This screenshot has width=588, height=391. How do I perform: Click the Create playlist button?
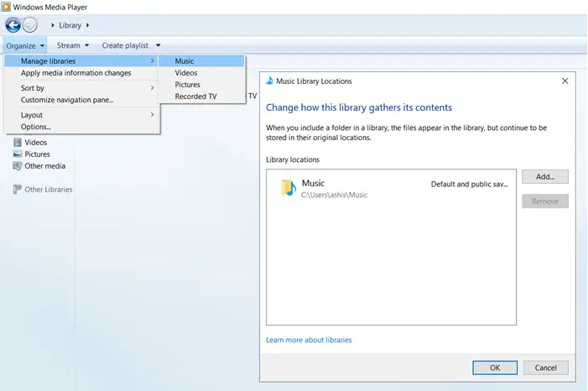click(x=125, y=45)
